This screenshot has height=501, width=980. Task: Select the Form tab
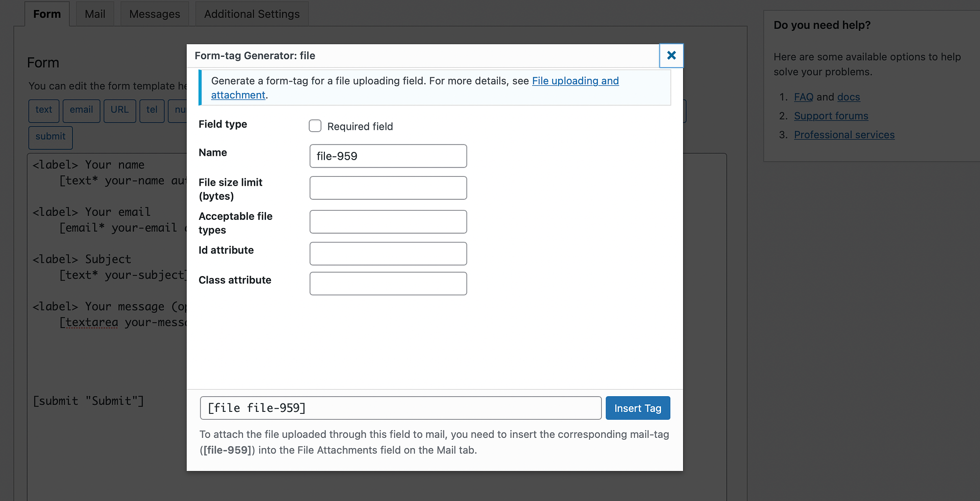pyautogui.click(x=47, y=14)
